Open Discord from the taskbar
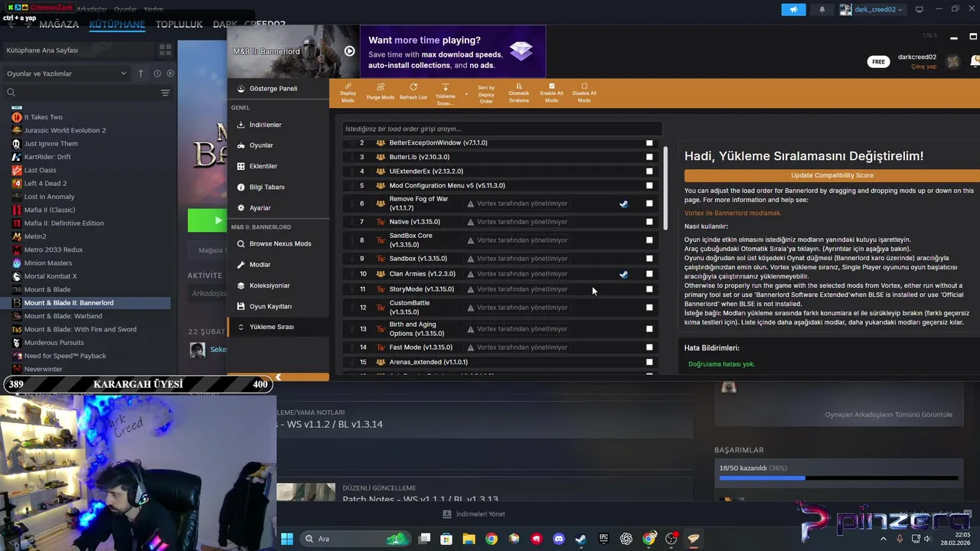 (x=558, y=539)
